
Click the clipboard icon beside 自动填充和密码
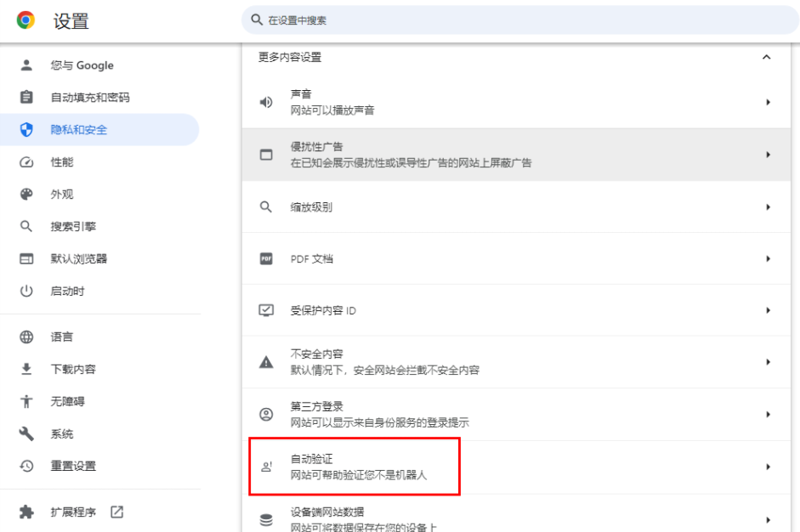click(26, 97)
